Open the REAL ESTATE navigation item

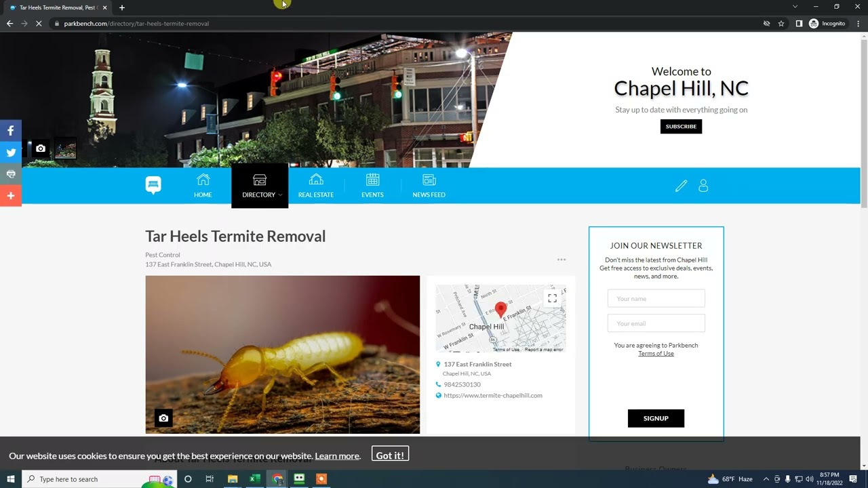pyautogui.click(x=316, y=186)
